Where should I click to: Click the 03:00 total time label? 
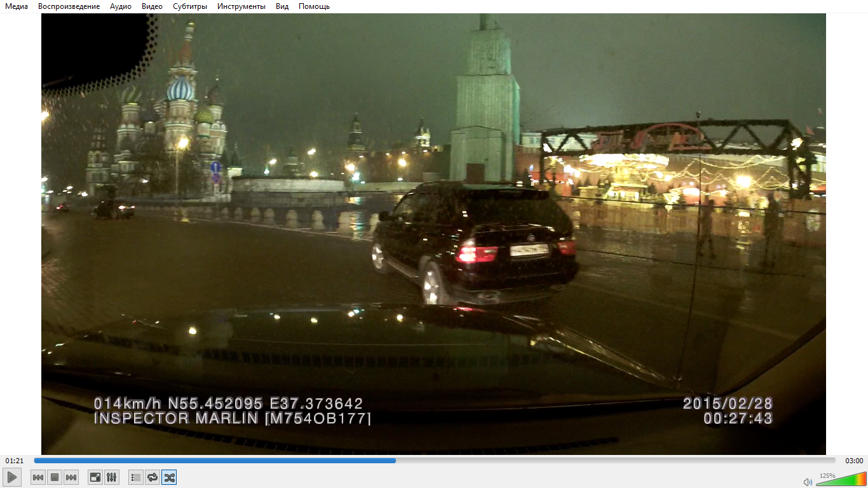click(x=853, y=461)
